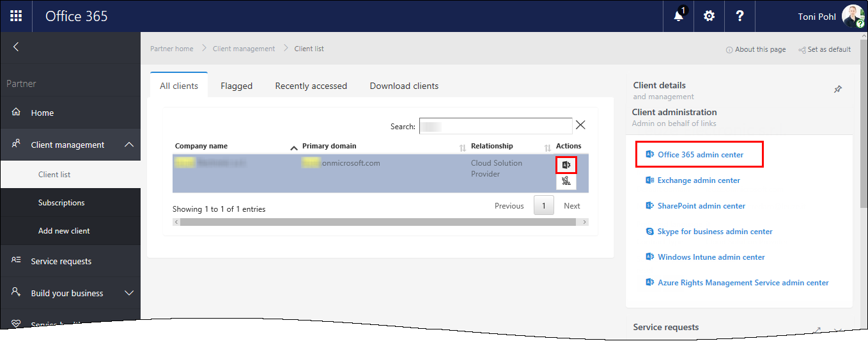
Task: Select page 1 button
Action: pyautogui.click(x=544, y=206)
